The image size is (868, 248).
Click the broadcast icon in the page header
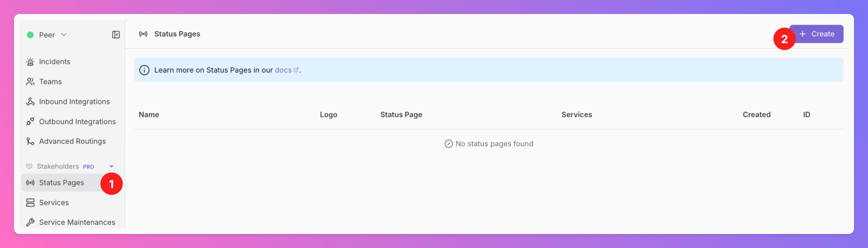(143, 34)
